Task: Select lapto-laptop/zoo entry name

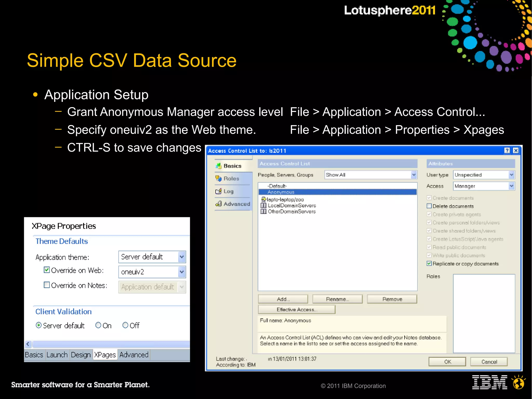Action: tap(285, 199)
